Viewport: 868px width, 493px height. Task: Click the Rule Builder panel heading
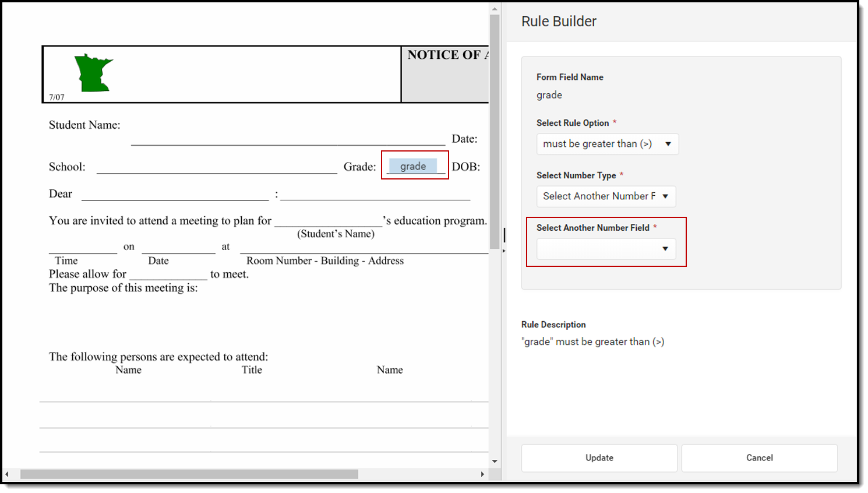pos(559,21)
